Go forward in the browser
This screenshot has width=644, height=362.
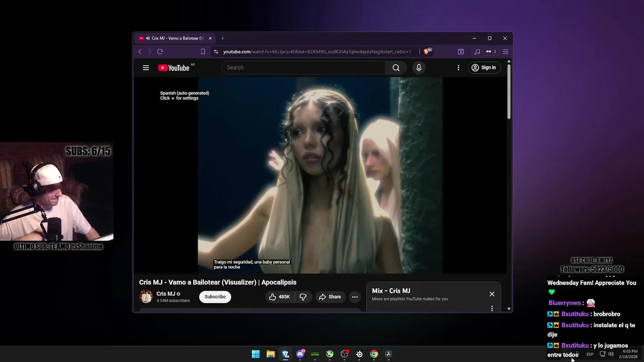(149, 51)
